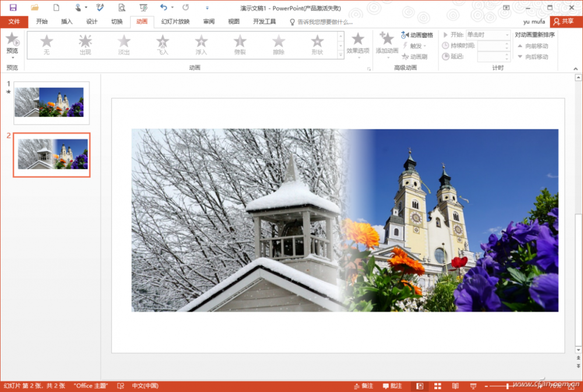Open the 开始 start timing combo box

[x=488, y=34]
